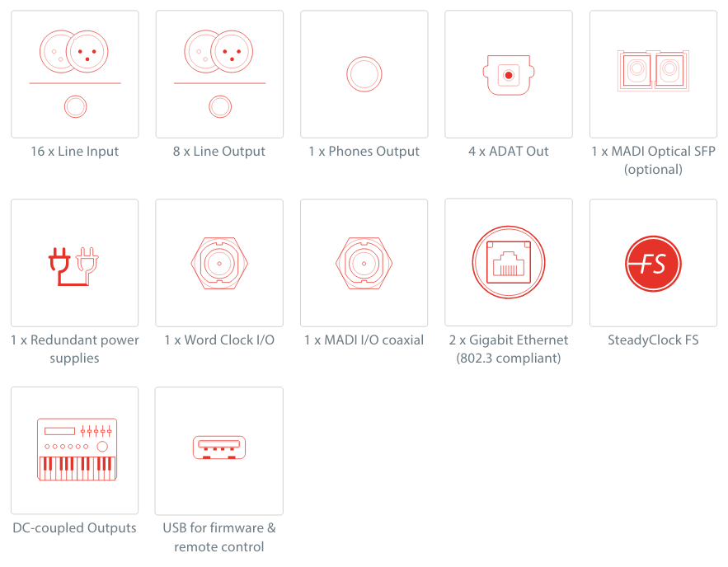Click 'USB for firmware & remote control' text
This screenshot has height=567, width=728.
tap(219, 537)
